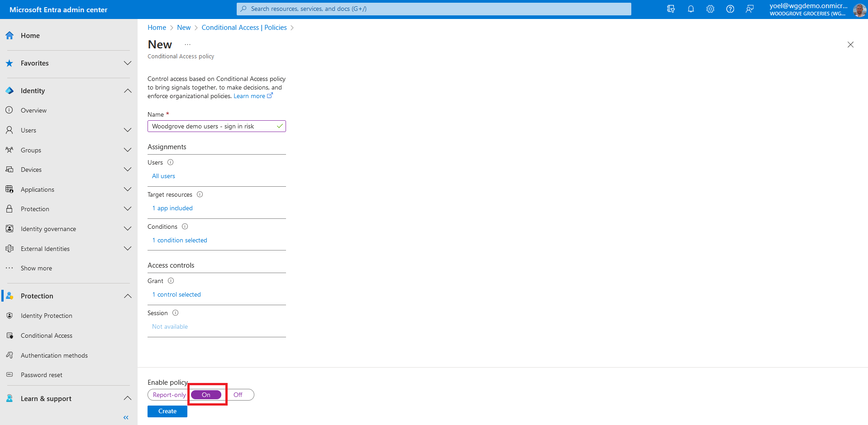Collapse the sidebar with double-chevron icon

point(126,417)
